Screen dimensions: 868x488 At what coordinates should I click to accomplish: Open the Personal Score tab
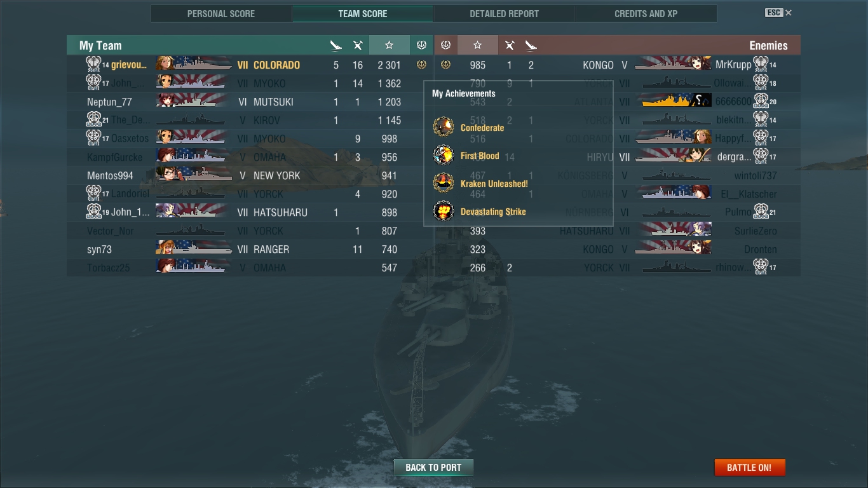[221, 13]
